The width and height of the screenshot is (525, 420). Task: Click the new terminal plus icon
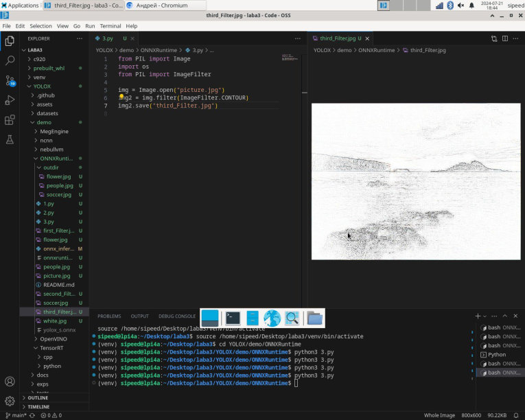(478, 316)
